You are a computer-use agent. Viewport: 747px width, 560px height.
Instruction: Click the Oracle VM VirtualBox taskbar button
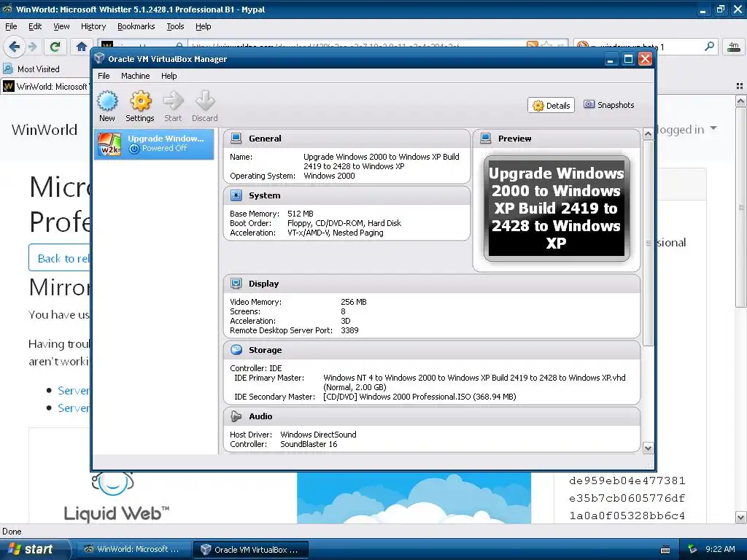[x=251, y=549]
